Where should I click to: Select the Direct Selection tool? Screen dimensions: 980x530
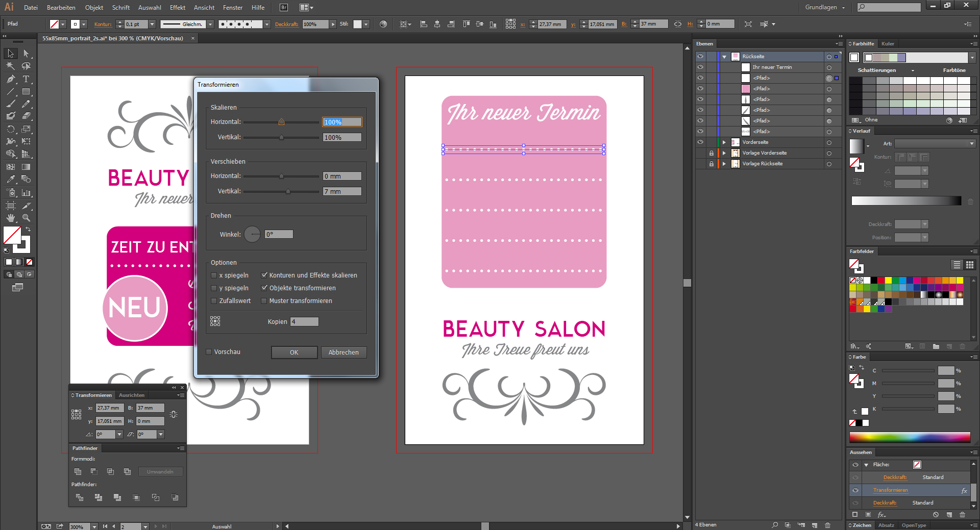pyautogui.click(x=26, y=54)
